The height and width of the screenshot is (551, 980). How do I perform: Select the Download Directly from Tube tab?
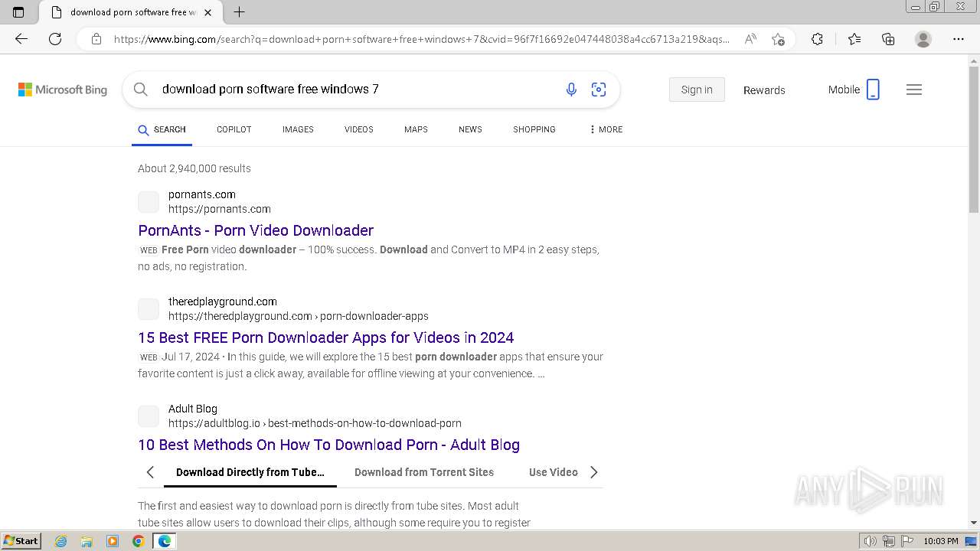point(250,472)
